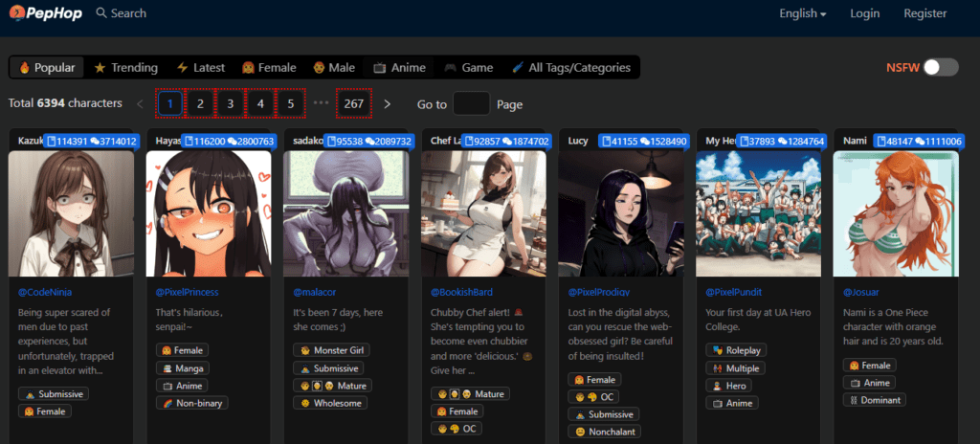Open the sadako character thumbnail
This screenshot has height=444, width=980.
[x=346, y=213]
